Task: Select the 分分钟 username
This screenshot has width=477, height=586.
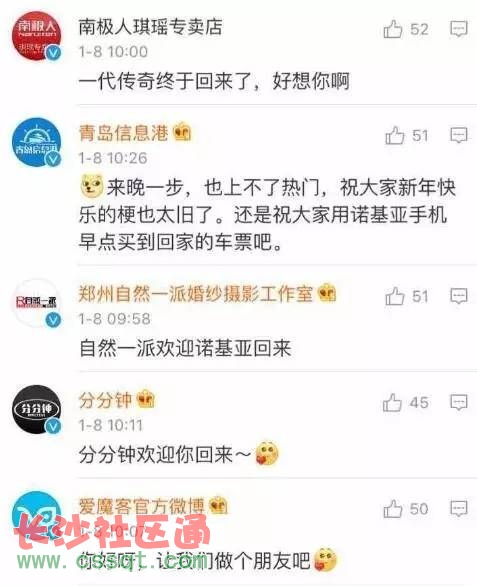Action: (x=105, y=400)
